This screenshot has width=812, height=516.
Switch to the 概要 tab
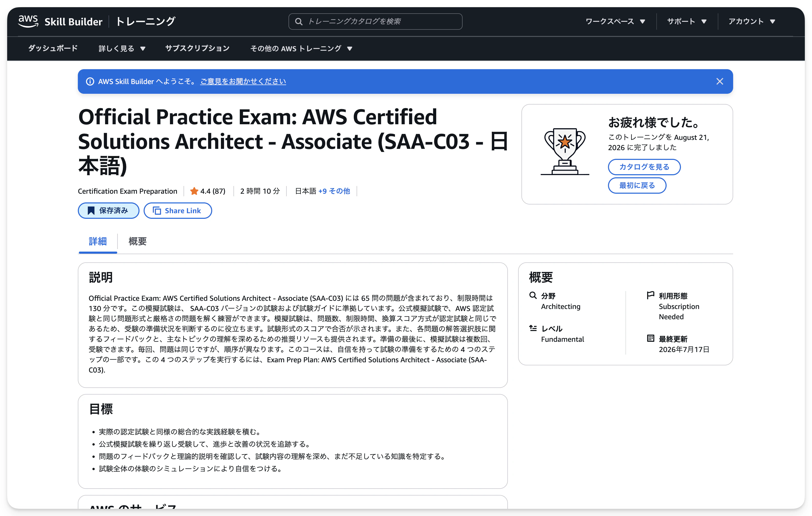pos(137,241)
